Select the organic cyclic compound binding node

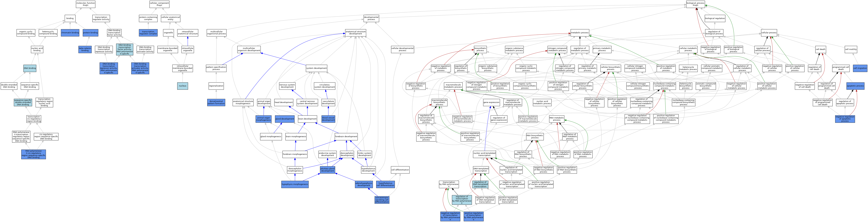(26, 33)
